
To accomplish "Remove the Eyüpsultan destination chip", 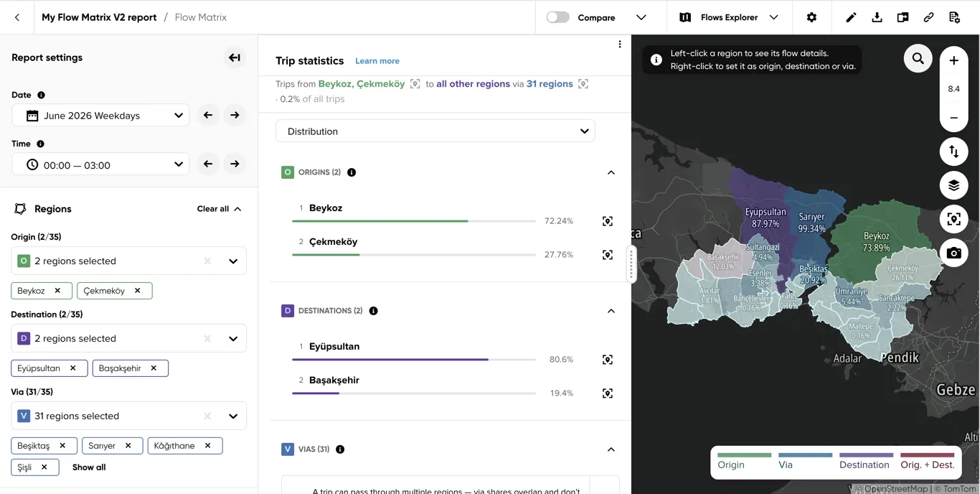I will click(x=73, y=368).
